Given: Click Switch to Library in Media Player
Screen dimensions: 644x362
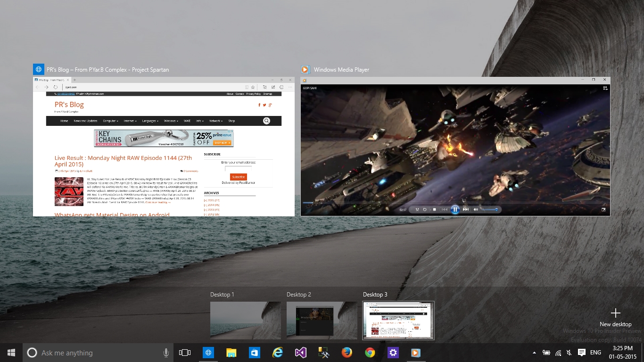Looking at the screenshot, I should [x=605, y=88].
